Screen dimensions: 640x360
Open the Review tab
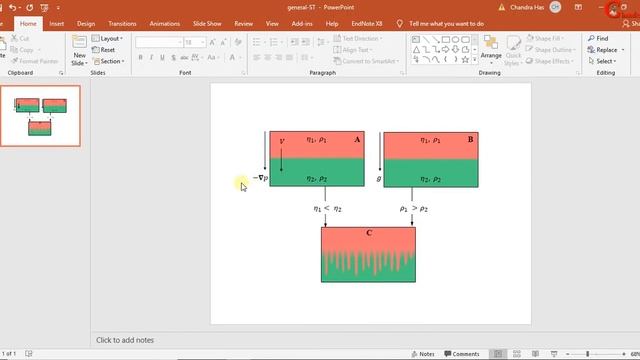(243, 24)
